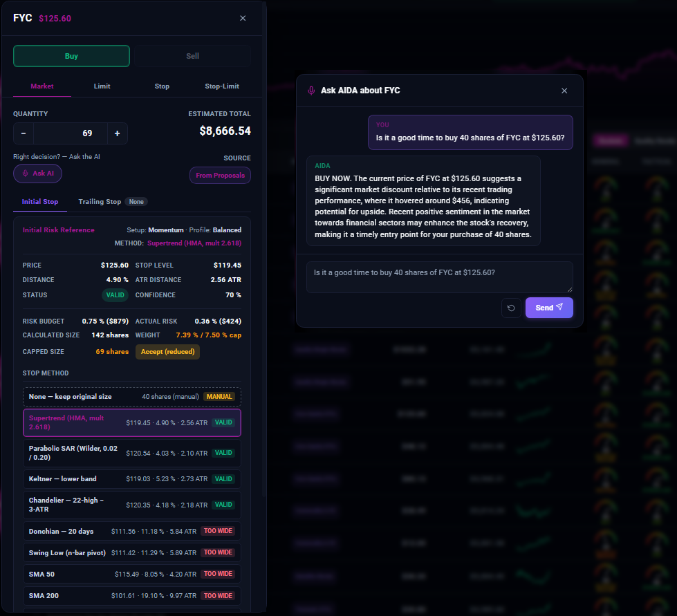
Task: Accept the reduced capped size
Action: (167, 352)
